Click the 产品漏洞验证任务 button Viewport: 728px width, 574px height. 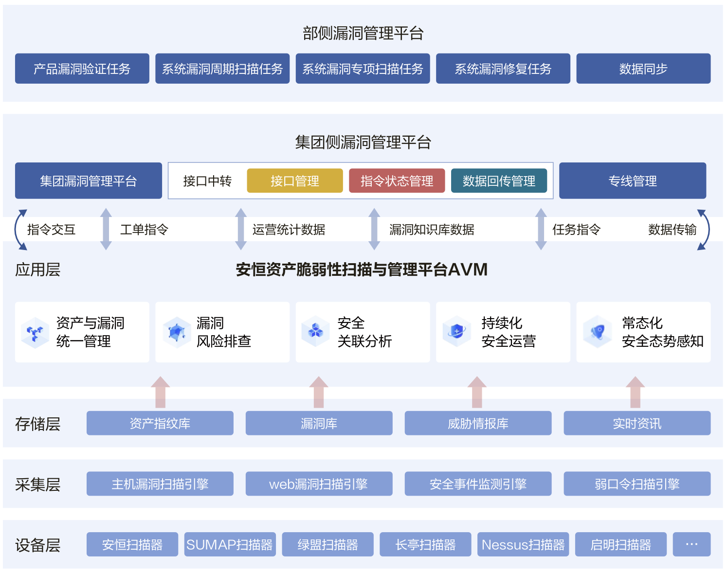coord(82,68)
